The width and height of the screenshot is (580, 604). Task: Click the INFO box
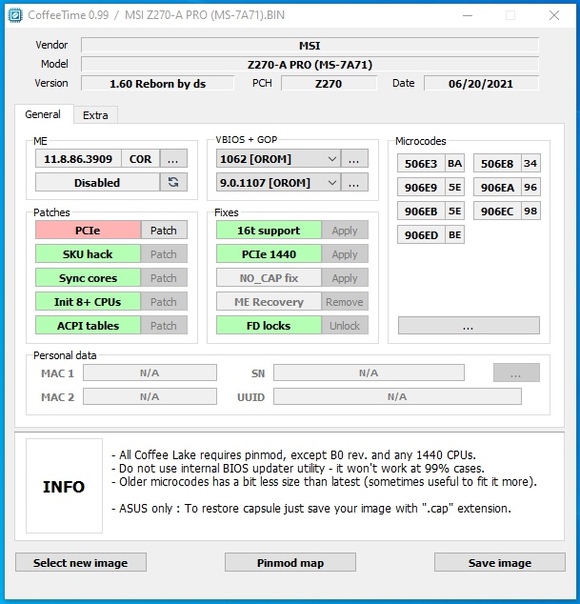coord(64,486)
